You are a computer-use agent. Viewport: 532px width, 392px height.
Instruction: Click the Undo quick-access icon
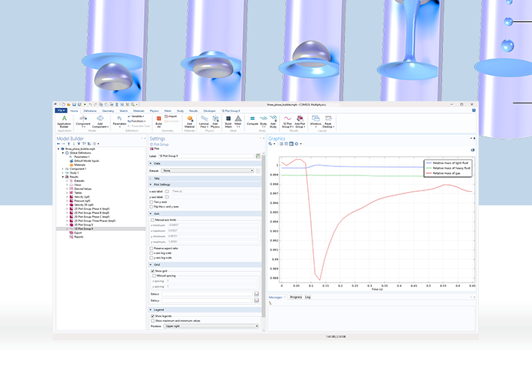pyautogui.click(x=90, y=104)
